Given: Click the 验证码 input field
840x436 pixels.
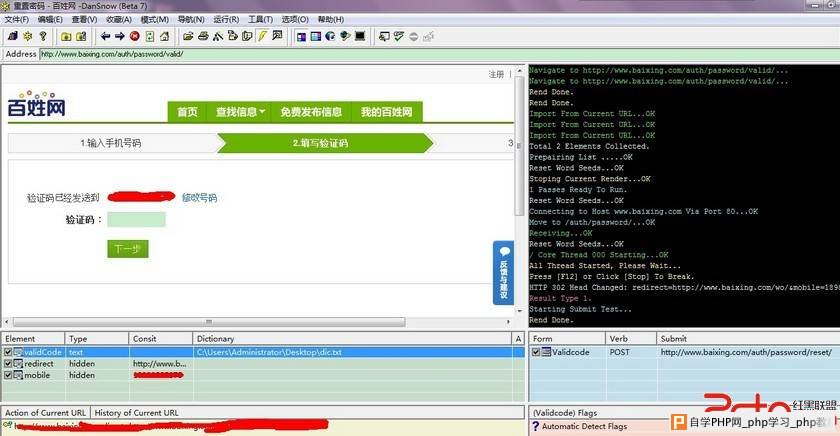Looking at the screenshot, I should [137, 220].
